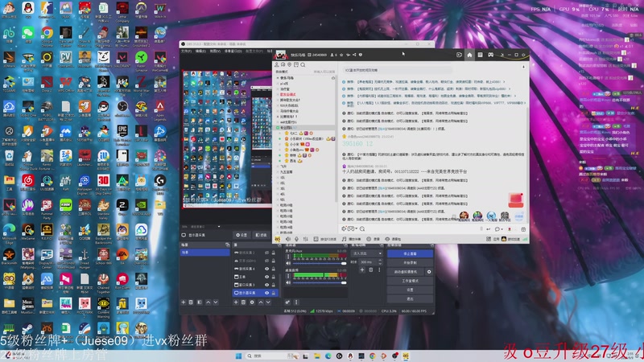Toggle visibility of the 显示器采集 source
Screen dimensions: 644x362
coord(266,293)
